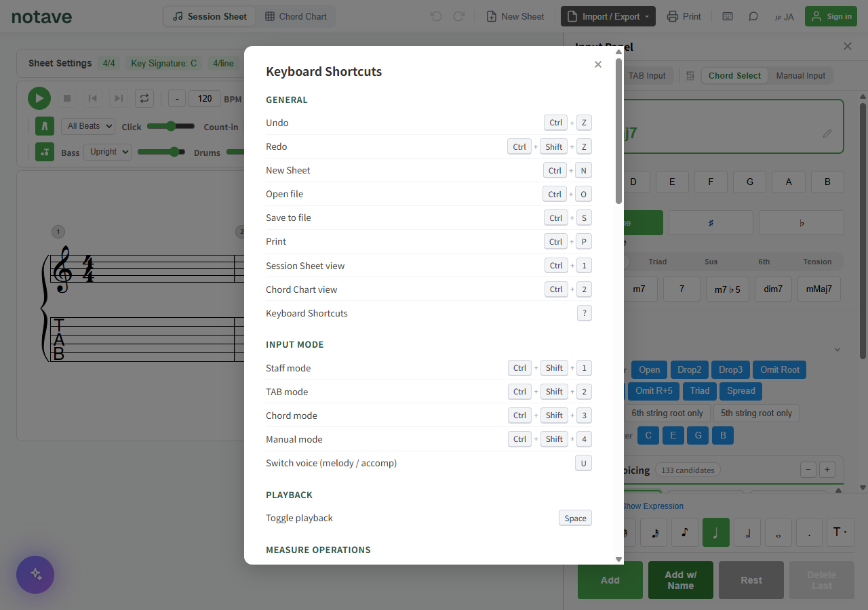
Task: Toggle the green metronome click icon
Action: pyautogui.click(x=45, y=126)
